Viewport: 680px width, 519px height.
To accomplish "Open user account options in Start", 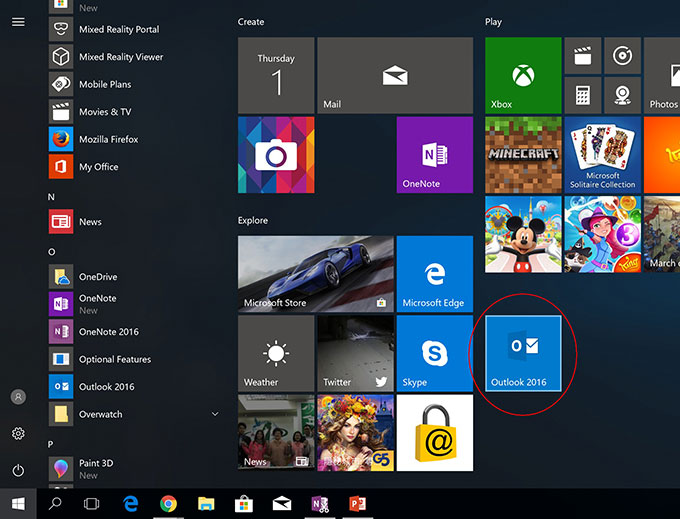I will point(18,397).
